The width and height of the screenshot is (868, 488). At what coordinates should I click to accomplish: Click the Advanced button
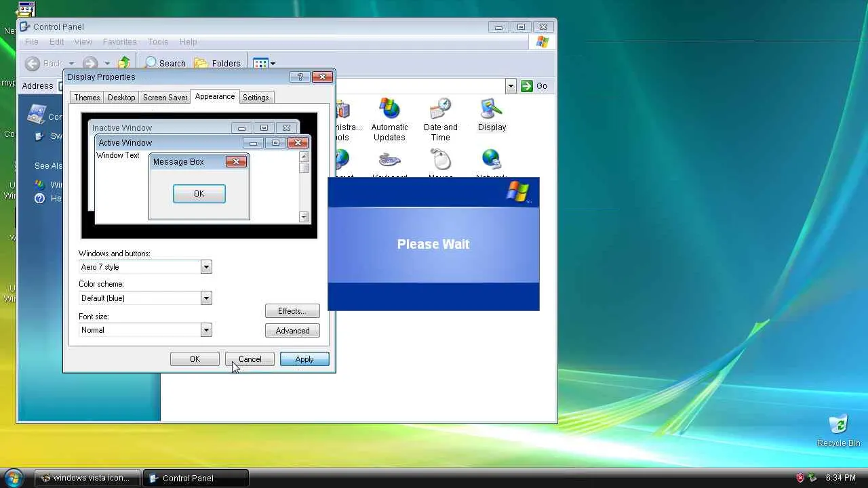tap(292, 331)
